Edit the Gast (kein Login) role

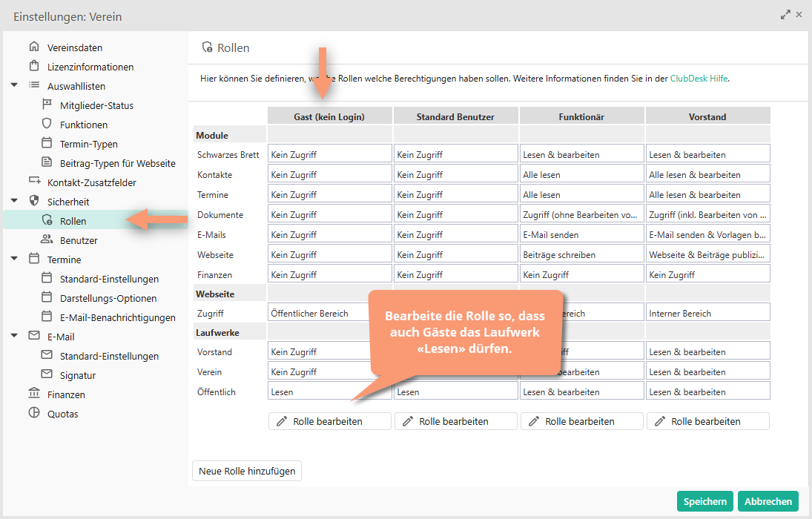[329, 421]
